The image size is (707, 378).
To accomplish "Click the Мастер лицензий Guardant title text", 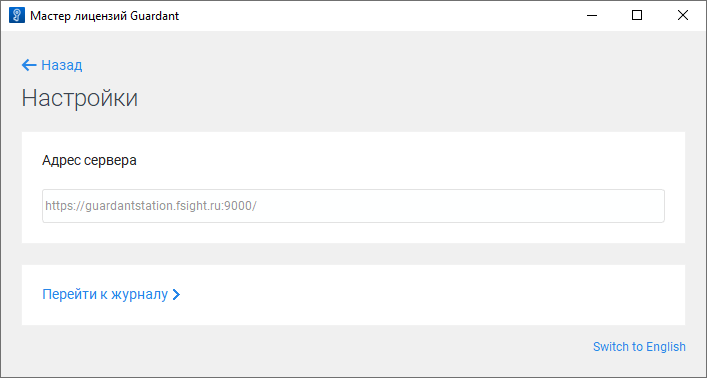I will coord(105,16).
